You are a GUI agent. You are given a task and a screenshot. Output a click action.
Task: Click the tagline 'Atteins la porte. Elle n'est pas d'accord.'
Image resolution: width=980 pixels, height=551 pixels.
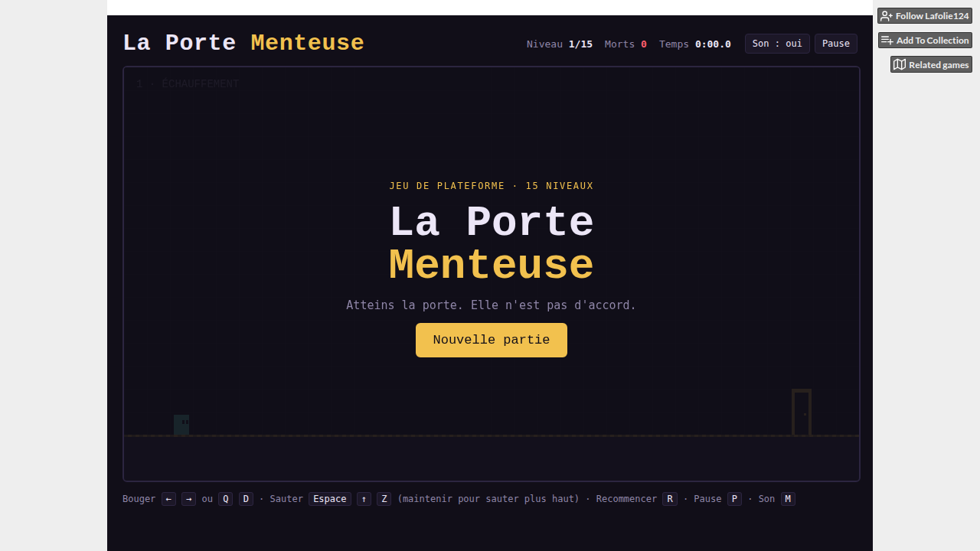tap(492, 305)
